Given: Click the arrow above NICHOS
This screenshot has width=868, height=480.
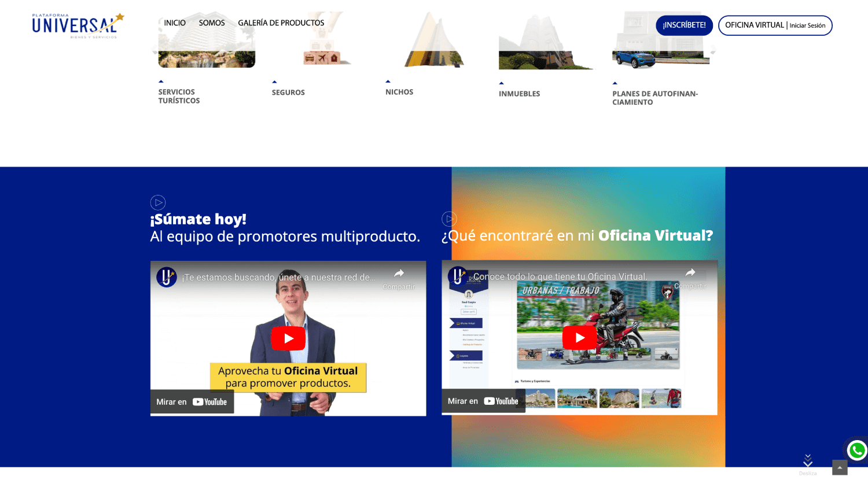Looking at the screenshot, I should (388, 82).
